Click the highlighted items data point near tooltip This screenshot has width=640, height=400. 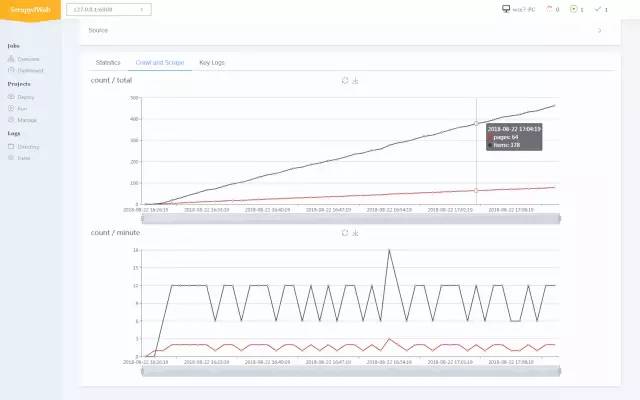[476, 123]
